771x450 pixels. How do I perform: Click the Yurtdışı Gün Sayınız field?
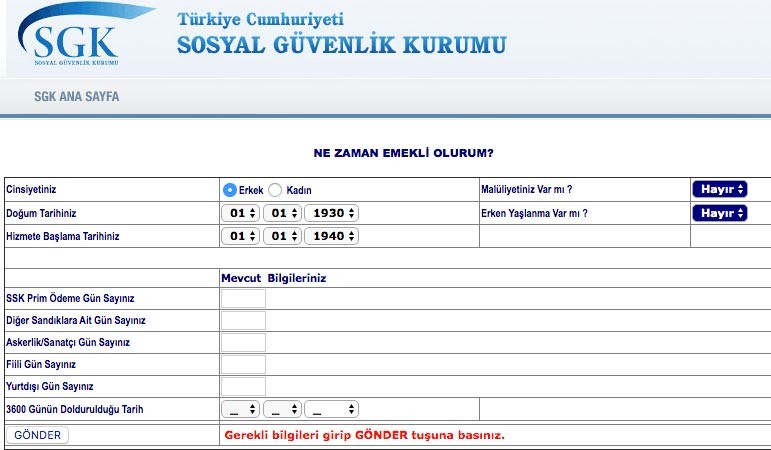[243, 386]
